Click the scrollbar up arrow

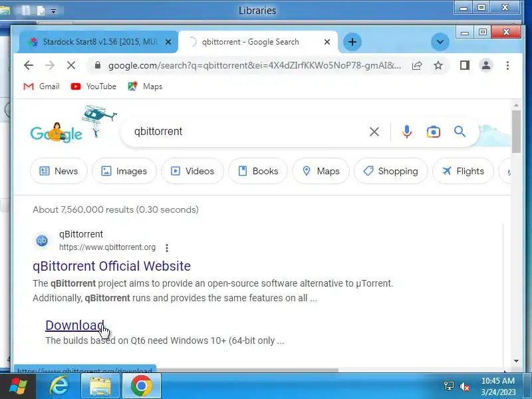[x=516, y=106]
